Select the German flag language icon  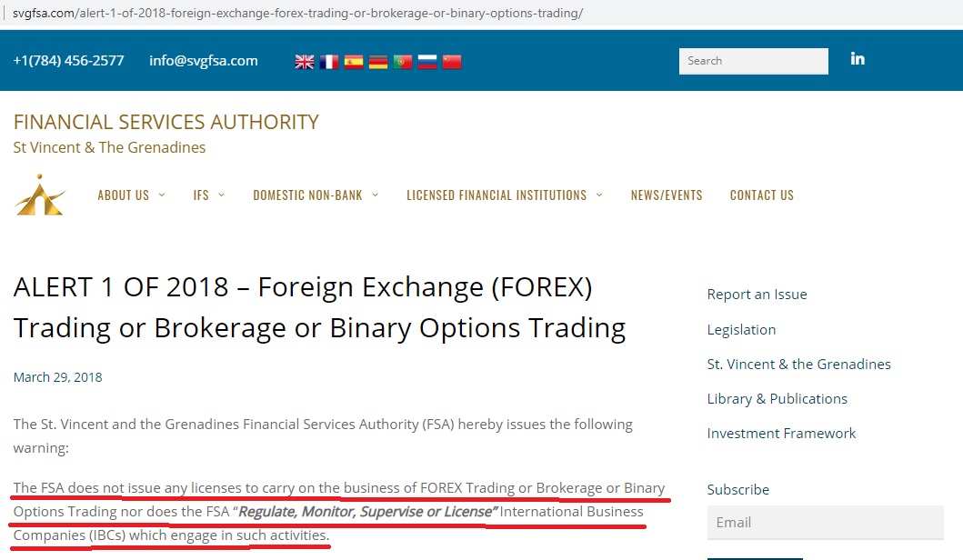pos(377,62)
